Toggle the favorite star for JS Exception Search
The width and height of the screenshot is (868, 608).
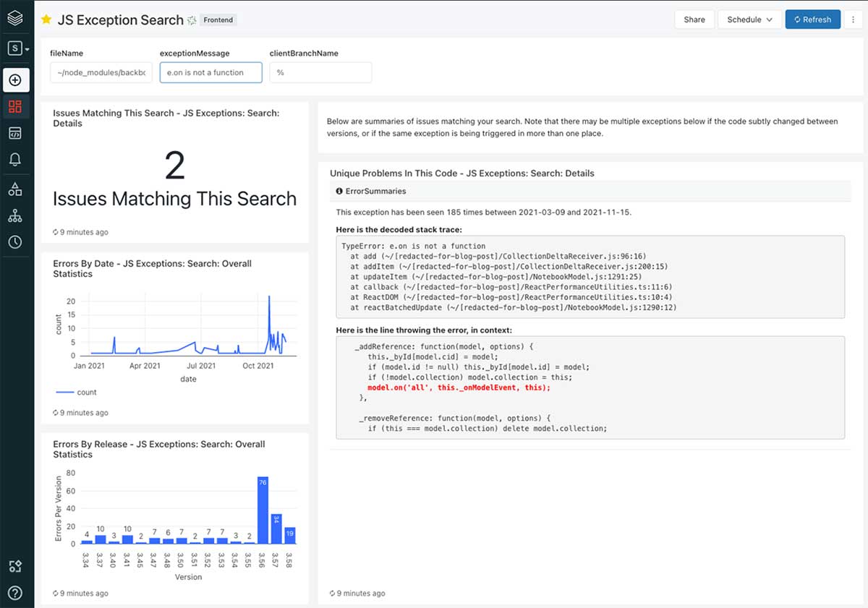pyautogui.click(x=46, y=20)
